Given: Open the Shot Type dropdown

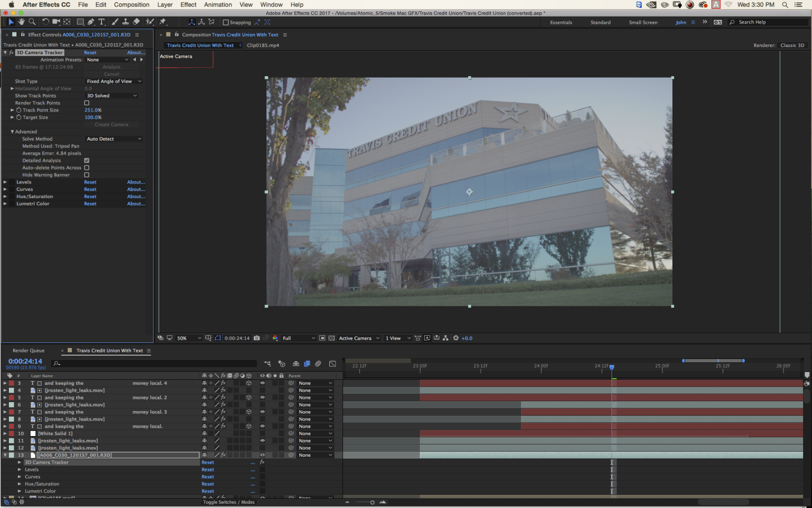Looking at the screenshot, I should tap(113, 81).
